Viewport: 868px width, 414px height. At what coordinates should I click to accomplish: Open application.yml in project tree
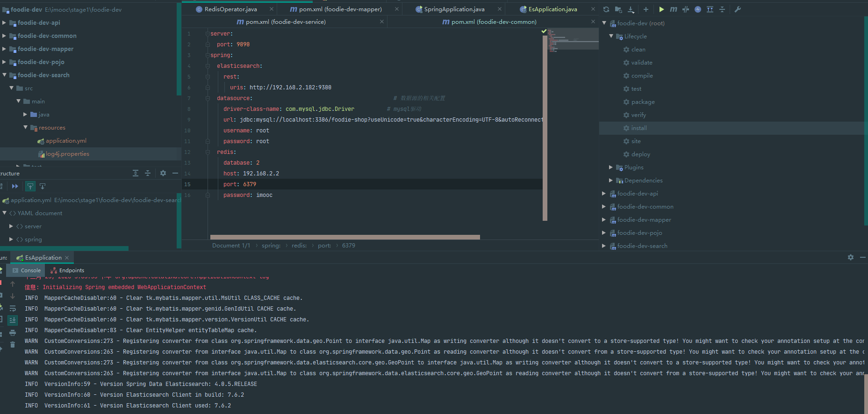point(66,141)
